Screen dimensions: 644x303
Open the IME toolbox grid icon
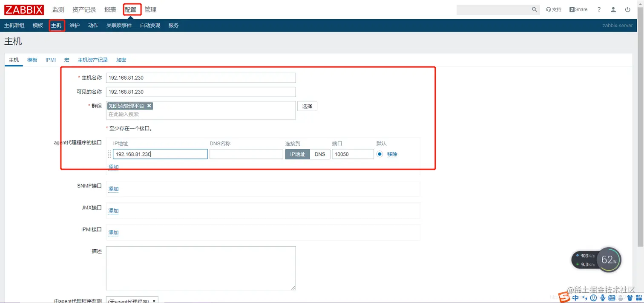coord(638,298)
